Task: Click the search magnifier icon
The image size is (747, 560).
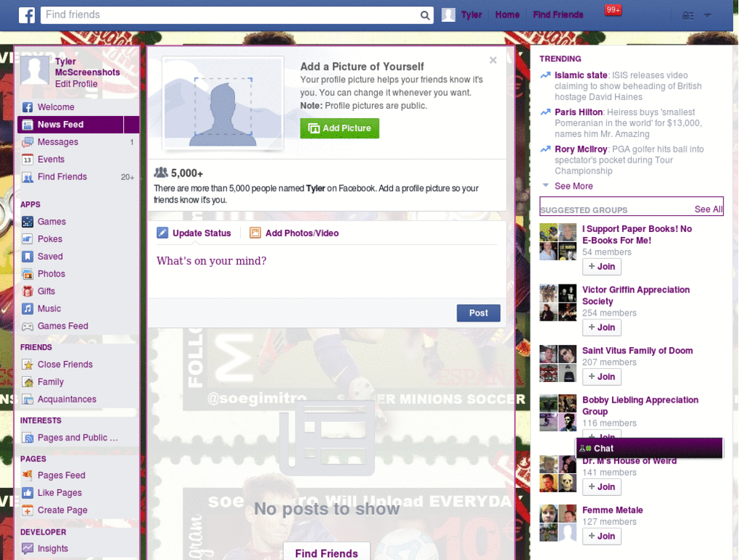Action: pyautogui.click(x=425, y=15)
